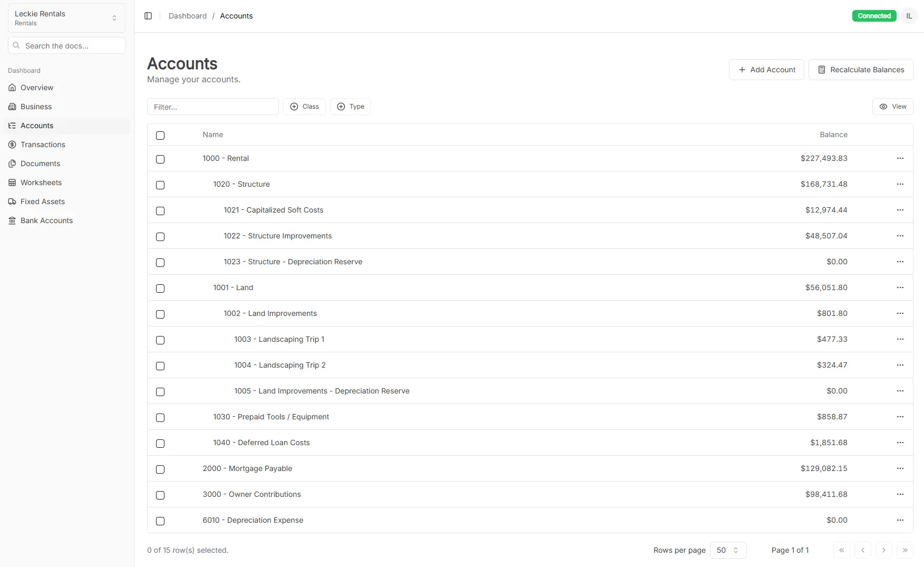The width and height of the screenshot is (924, 567).
Task: Open actions menu for 1020 - Structure
Action: [x=900, y=184]
